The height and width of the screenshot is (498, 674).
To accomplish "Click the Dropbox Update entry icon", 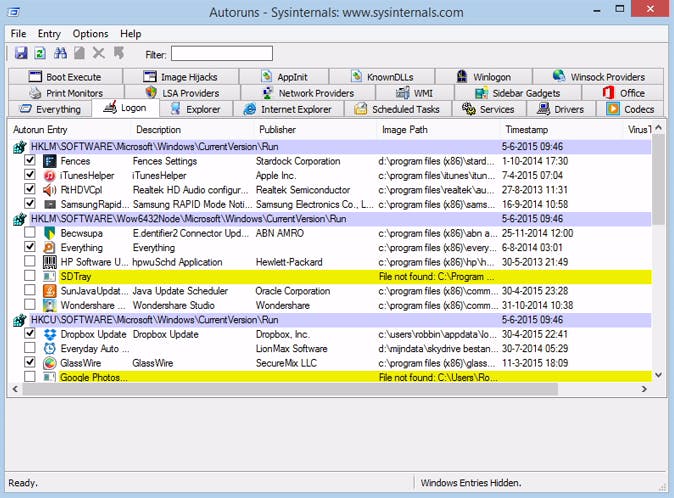I will [x=48, y=334].
